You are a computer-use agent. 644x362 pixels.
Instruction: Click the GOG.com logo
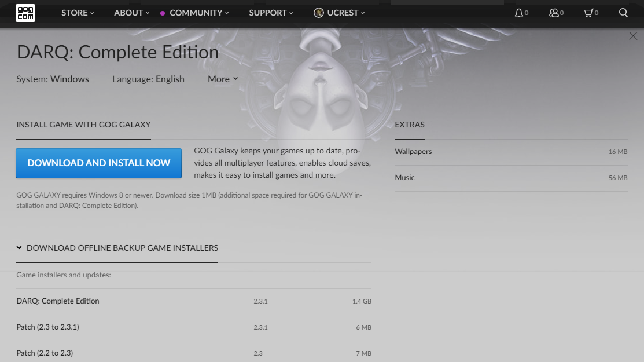[25, 13]
